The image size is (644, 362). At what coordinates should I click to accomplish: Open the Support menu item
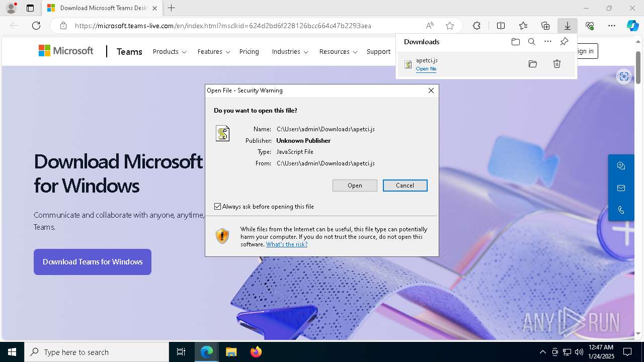click(378, 51)
